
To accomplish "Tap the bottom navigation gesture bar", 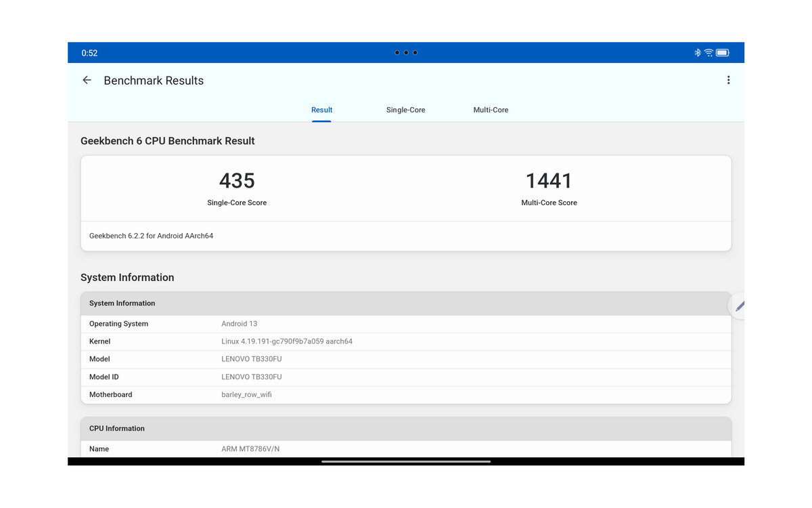I will click(406, 461).
